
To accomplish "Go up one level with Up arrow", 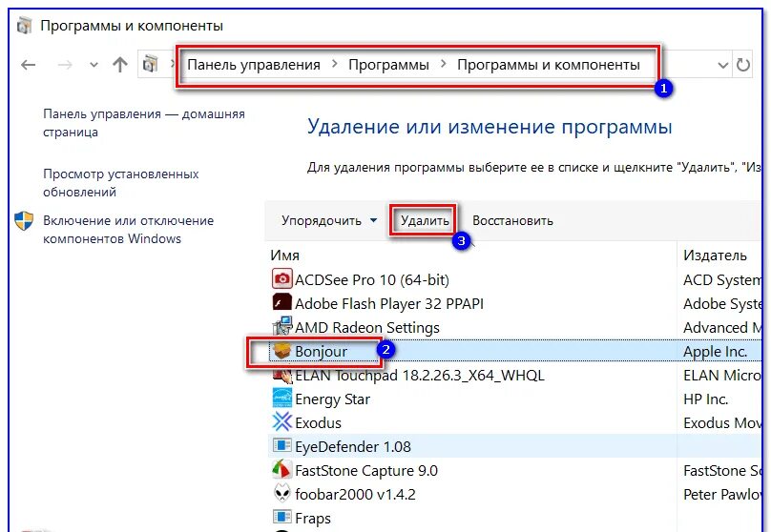I will 120,64.
